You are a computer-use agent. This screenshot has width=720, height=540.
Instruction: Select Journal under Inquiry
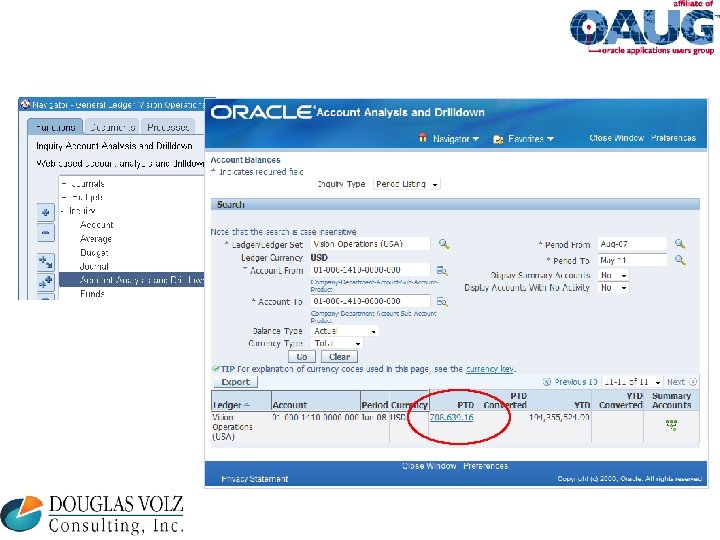(x=94, y=266)
